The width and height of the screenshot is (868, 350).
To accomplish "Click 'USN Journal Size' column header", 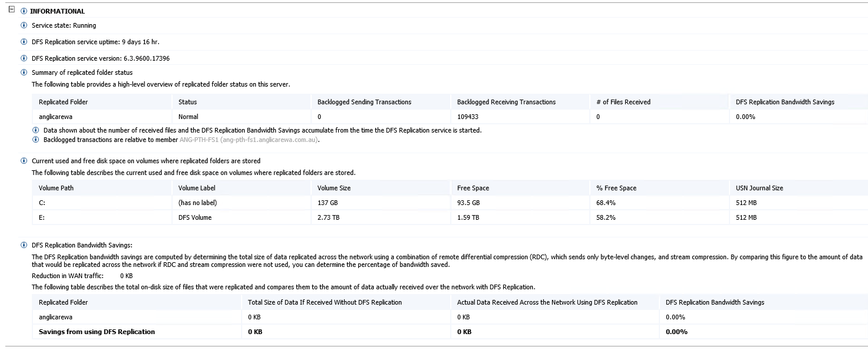I will [x=760, y=188].
